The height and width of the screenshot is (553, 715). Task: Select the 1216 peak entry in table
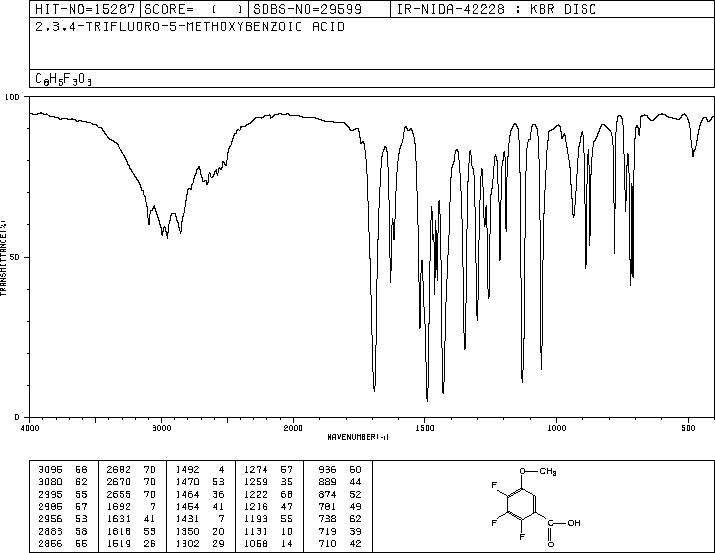[268, 506]
